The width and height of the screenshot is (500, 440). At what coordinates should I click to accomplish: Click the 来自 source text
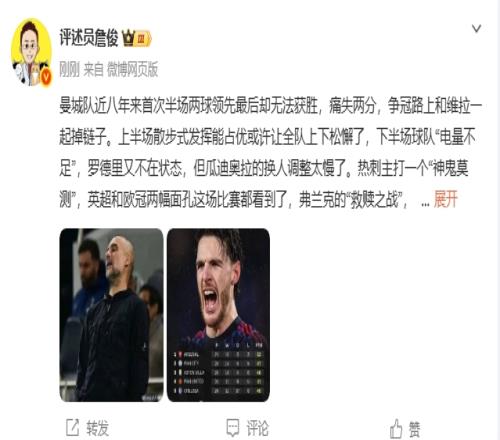click(x=93, y=70)
